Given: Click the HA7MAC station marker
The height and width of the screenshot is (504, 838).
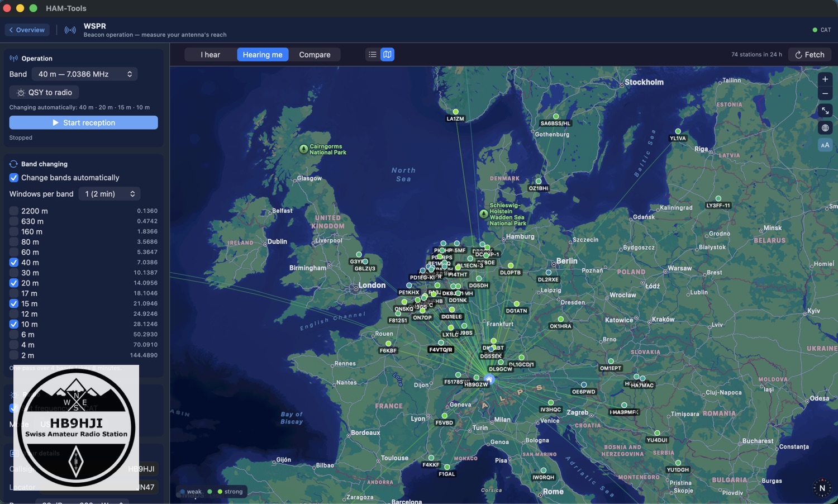Looking at the screenshot, I should coord(642,379).
